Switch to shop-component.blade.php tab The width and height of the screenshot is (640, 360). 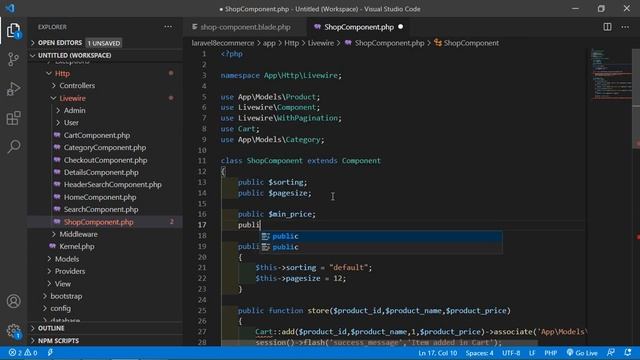pos(245,27)
